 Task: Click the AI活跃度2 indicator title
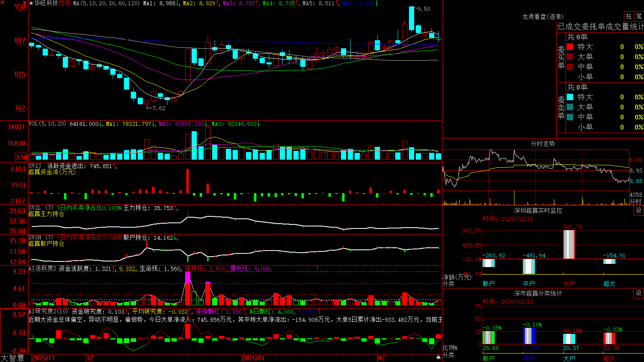[43, 269]
